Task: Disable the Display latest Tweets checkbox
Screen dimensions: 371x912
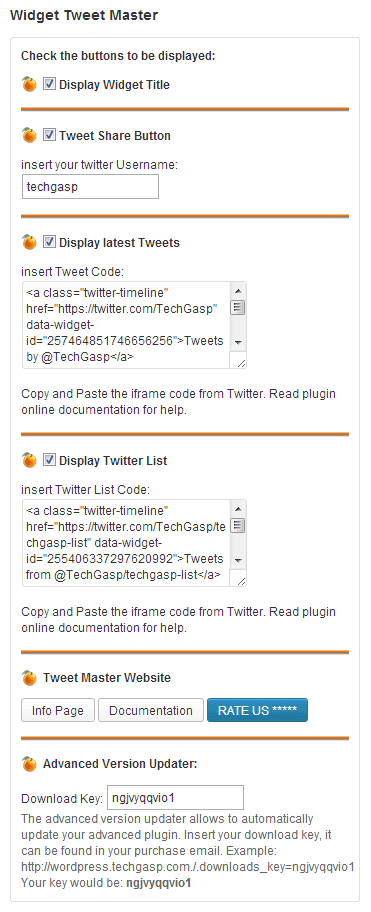Action: click(x=49, y=242)
